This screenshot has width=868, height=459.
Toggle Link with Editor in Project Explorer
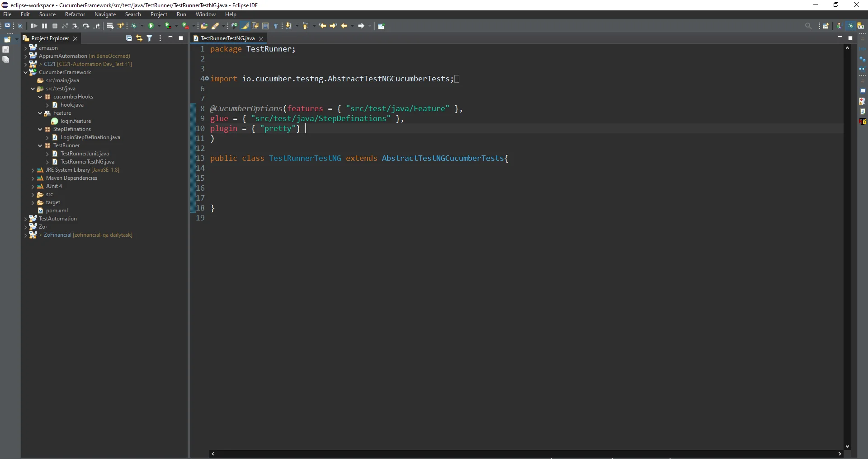pyautogui.click(x=139, y=38)
